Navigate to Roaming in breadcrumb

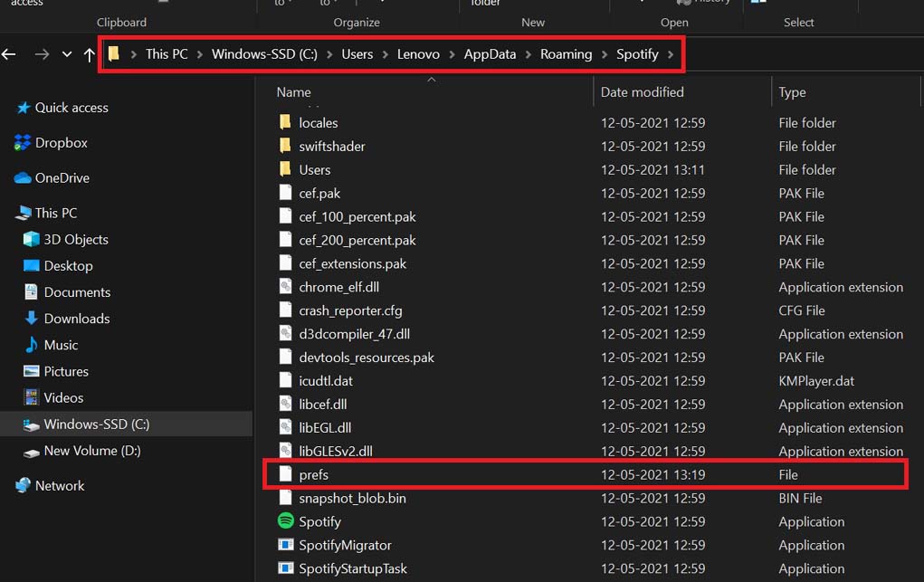point(567,54)
